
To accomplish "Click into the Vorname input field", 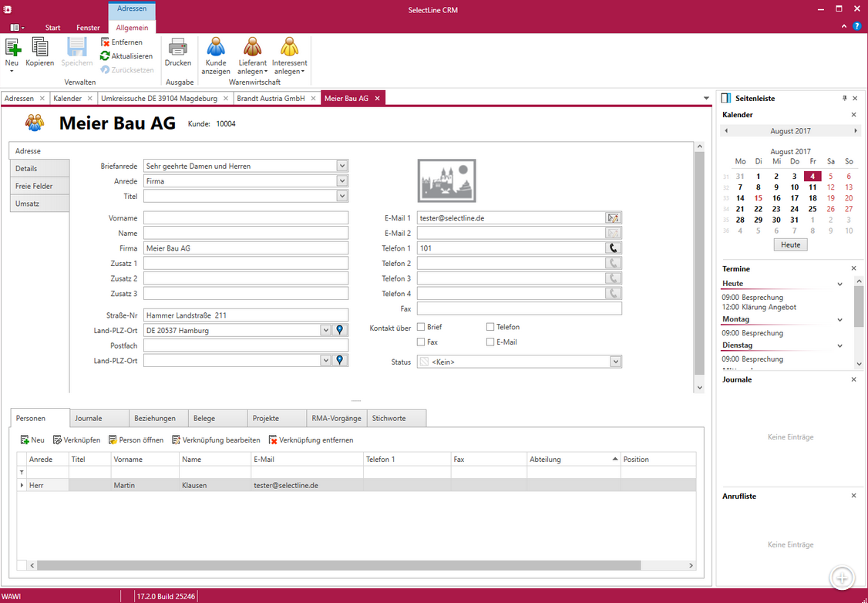I will coord(246,218).
